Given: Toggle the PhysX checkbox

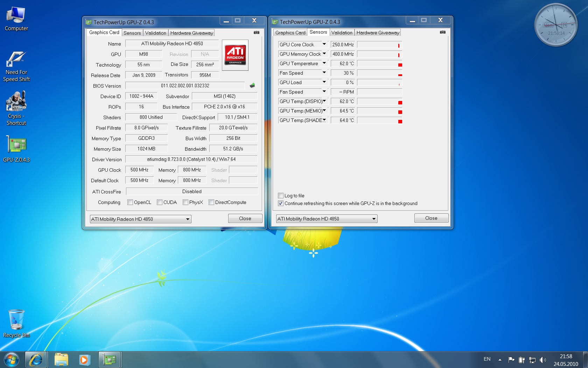Looking at the screenshot, I should pyautogui.click(x=185, y=202).
